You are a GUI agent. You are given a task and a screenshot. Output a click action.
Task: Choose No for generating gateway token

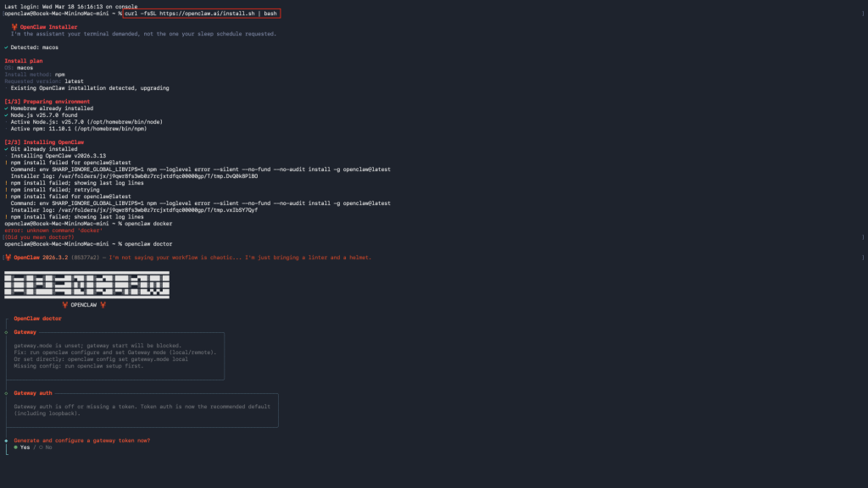point(46,447)
